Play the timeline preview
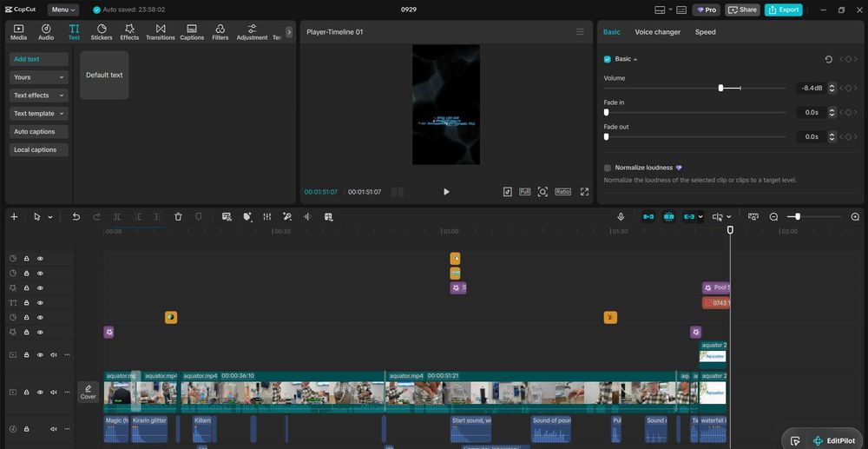 click(446, 192)
